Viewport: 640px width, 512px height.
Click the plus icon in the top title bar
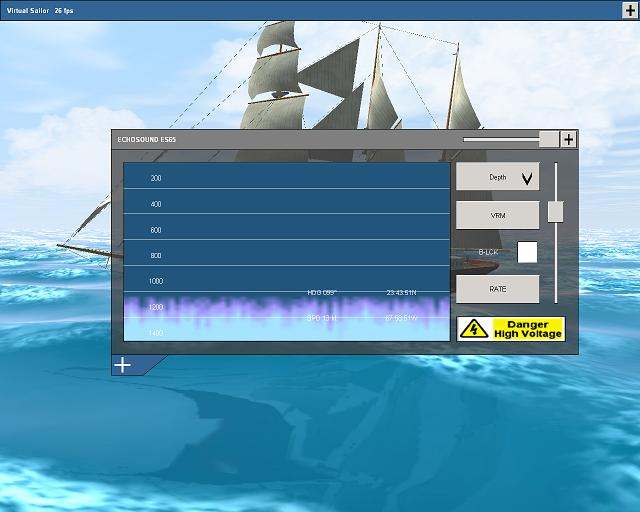click(x=629, y=9)
